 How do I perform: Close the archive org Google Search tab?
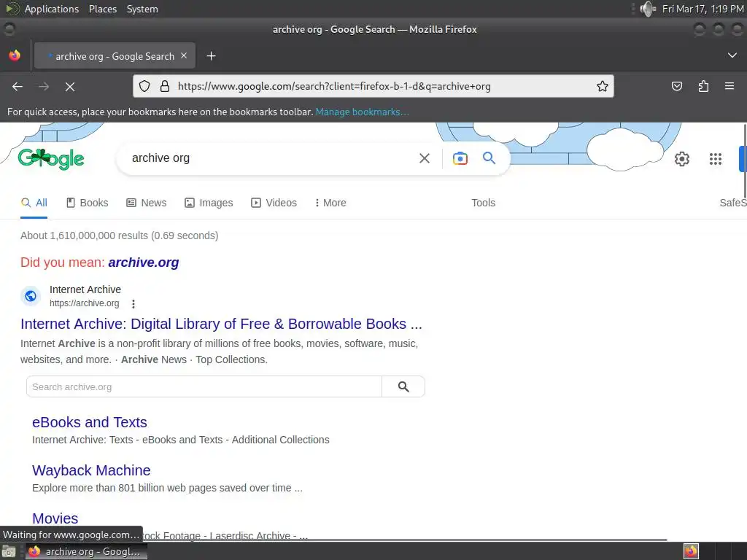coord(184,55)
